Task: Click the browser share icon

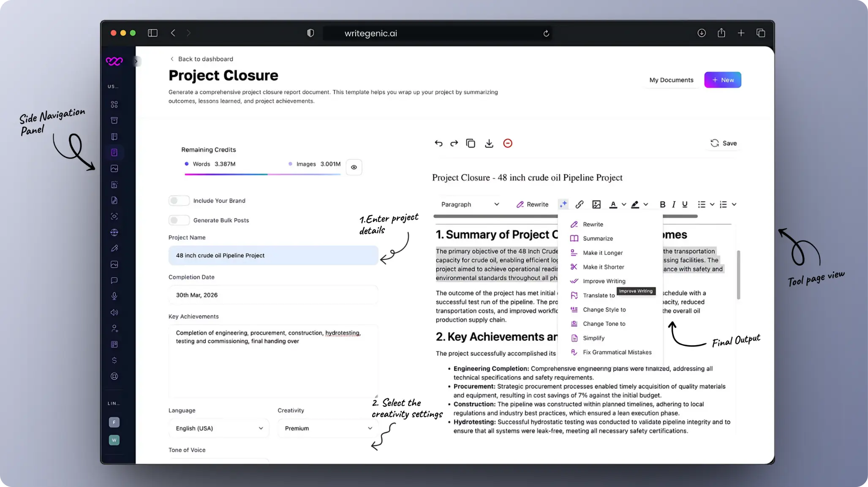Action: [721, 33]
